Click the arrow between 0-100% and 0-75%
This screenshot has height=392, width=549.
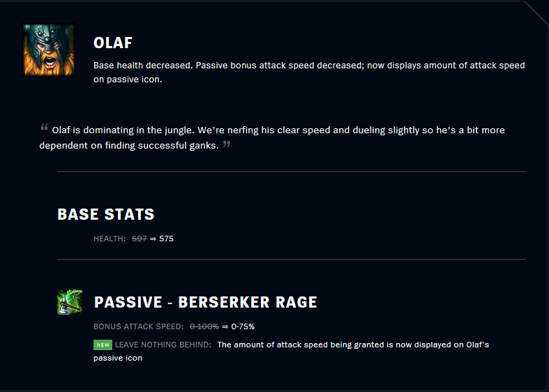[x=225, y=326]
